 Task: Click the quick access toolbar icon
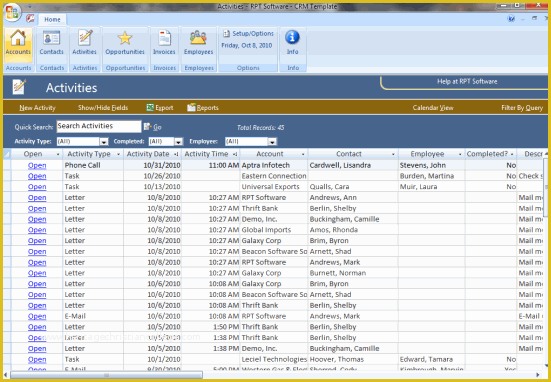(x=31, y=18)
